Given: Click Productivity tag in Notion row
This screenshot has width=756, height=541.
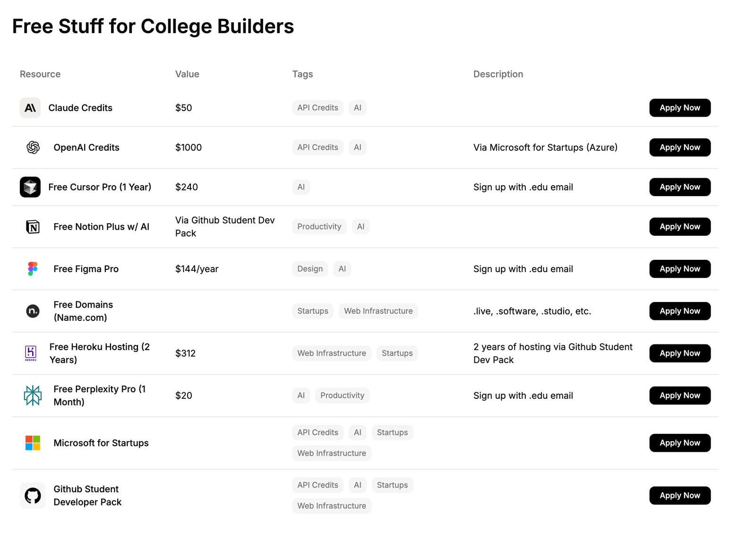Looking at the screenshot, I should tap(319, 227).
